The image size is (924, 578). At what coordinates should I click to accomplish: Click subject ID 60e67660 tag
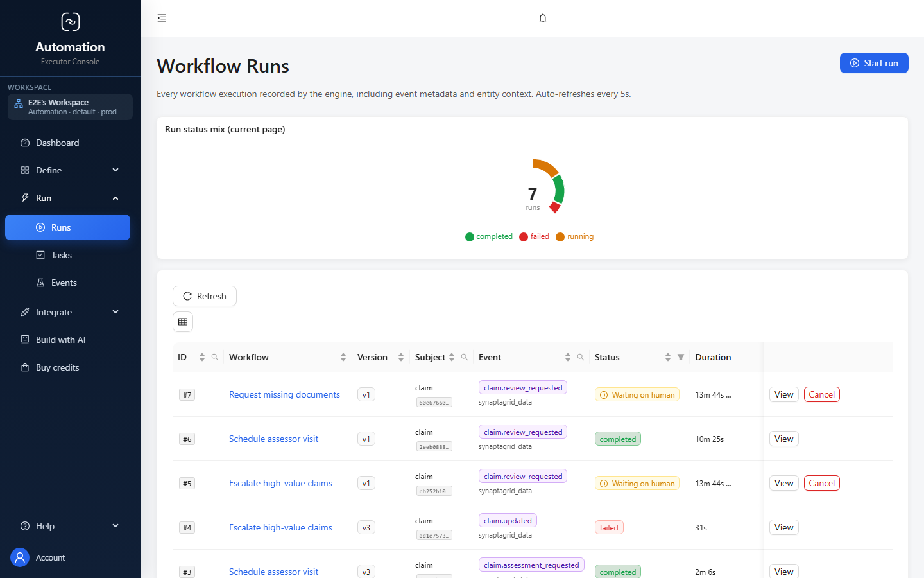click(434, 403)
